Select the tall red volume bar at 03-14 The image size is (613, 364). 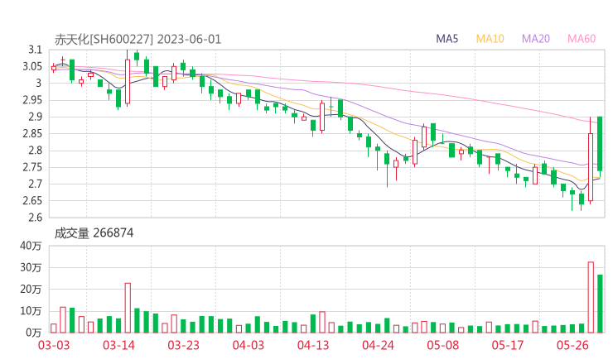coord(128,308)
